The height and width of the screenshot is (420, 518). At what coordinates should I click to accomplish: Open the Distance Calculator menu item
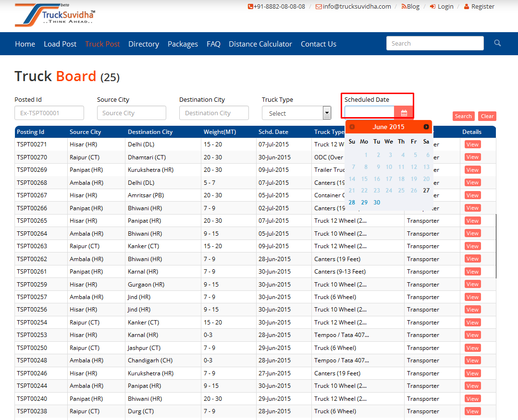click(x=260, y=44)
